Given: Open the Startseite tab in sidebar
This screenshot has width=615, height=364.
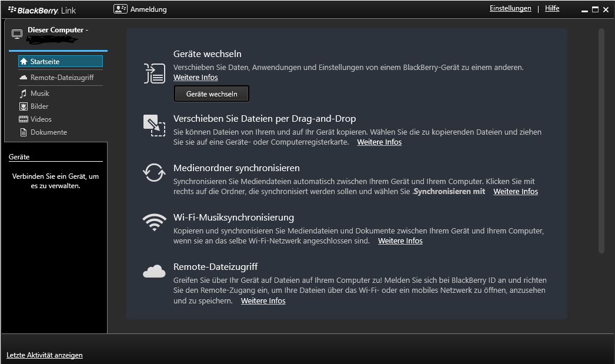Looking at the screenshot, I should [61, 62].
